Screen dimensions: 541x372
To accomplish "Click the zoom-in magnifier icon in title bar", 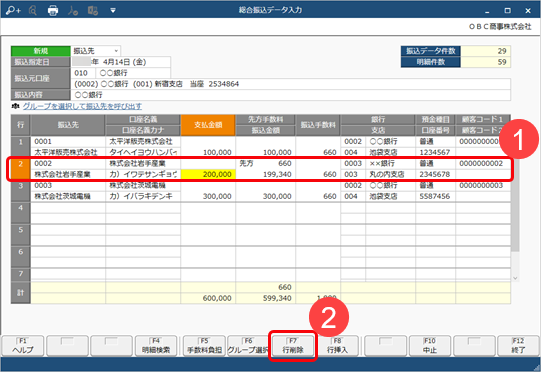I will point(13,11).
